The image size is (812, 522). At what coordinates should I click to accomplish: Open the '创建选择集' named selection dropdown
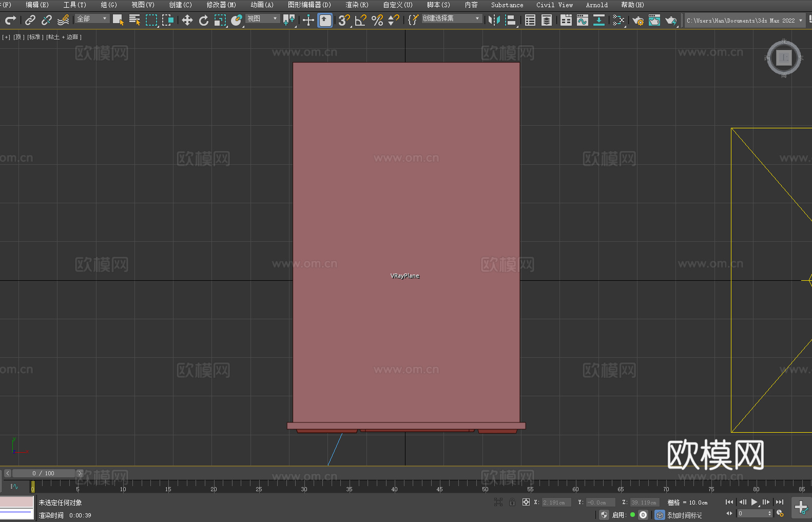[452, 18]
